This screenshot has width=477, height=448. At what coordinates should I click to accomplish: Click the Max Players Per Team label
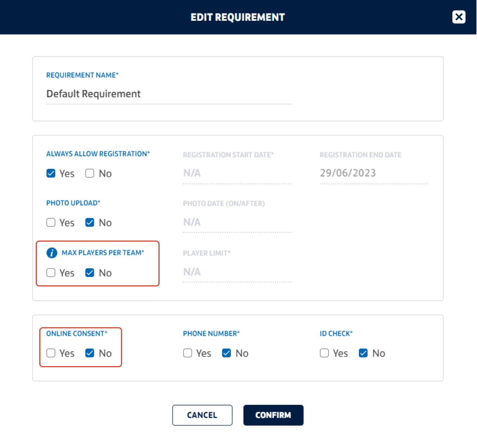tap(103, 253)
